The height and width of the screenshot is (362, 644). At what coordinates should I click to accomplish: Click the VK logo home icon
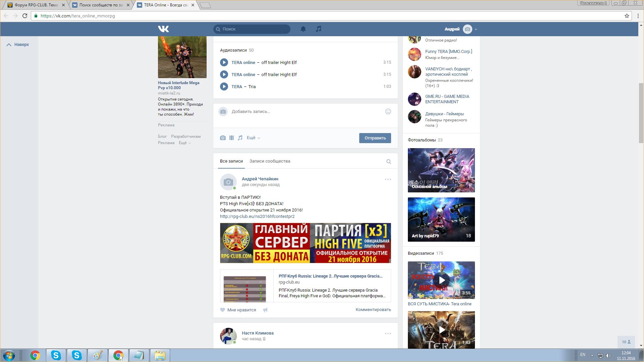tap(163, 29)
